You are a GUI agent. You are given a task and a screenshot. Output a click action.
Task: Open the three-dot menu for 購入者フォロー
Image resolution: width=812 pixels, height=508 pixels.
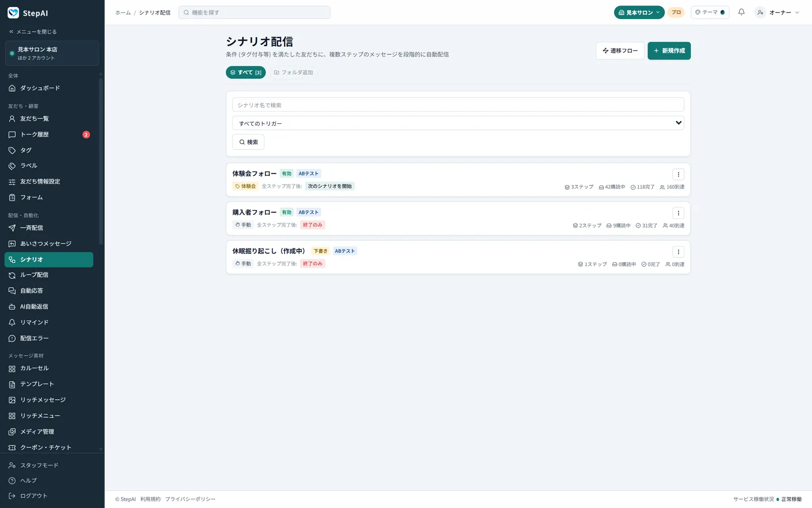coord(678,213)
